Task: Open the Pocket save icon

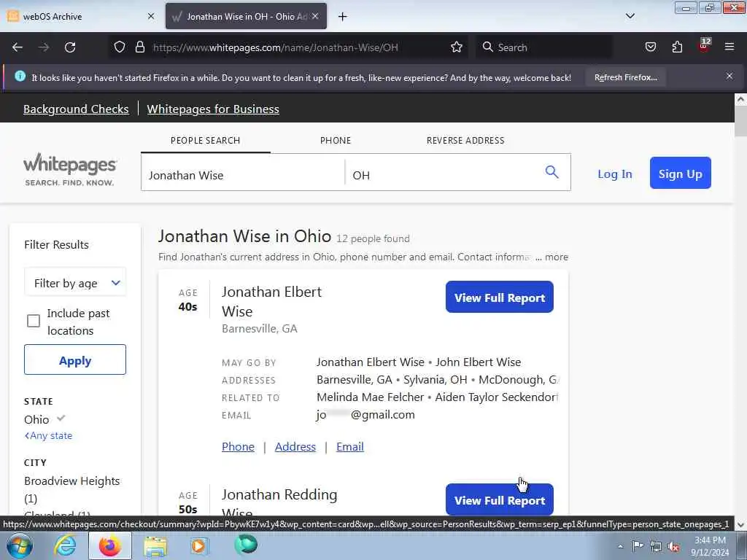Action: (651, 47)
